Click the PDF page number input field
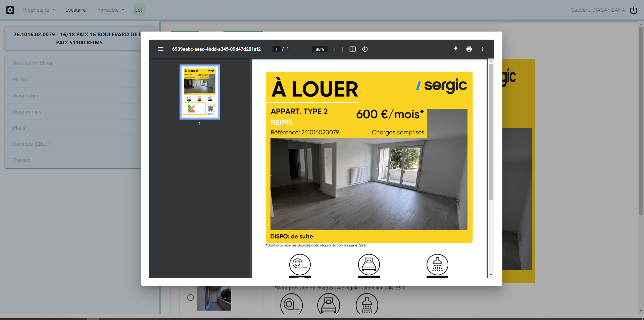644x320 pixels. 276,49
